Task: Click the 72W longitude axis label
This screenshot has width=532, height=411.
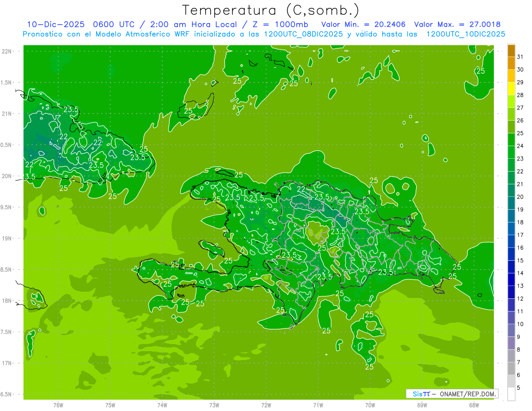Action: (266, 405)
